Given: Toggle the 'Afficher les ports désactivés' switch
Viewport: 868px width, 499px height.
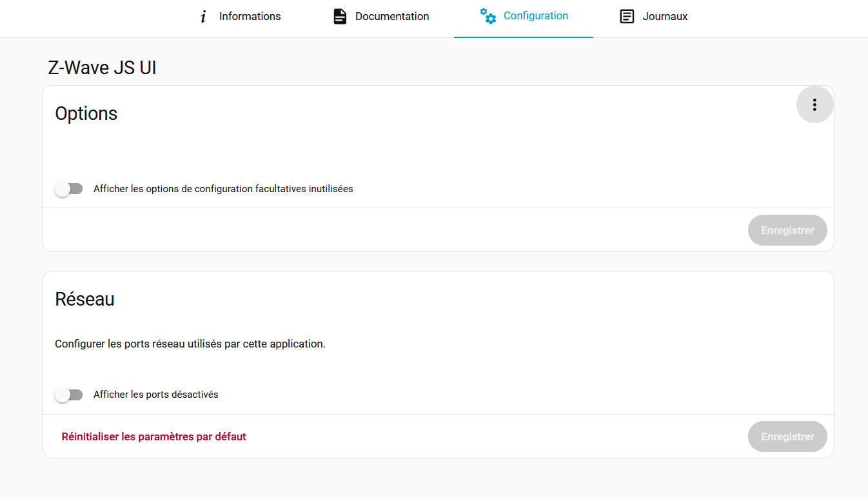Looking at the screenshot, I should [x=69, y=395].
